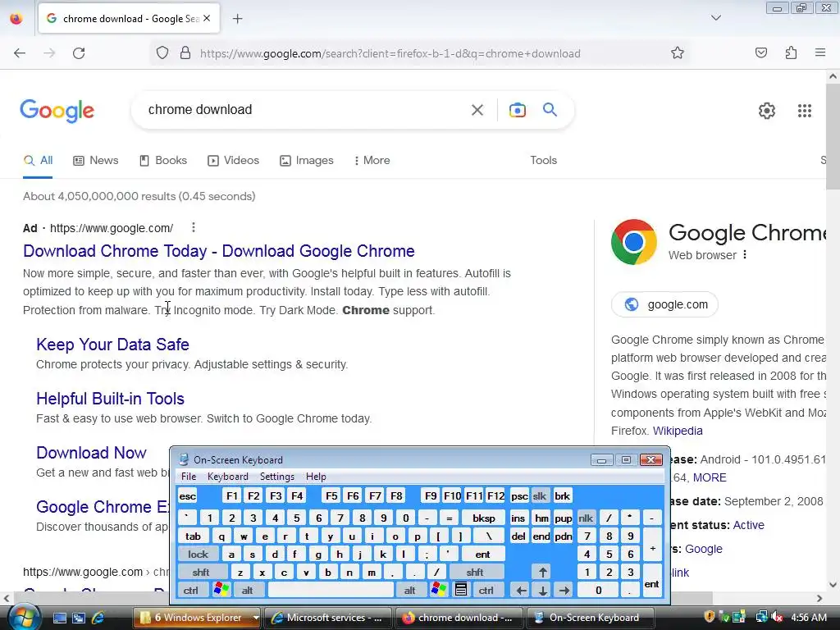Open Keep Your Data Safe link
The width and height of the screenshot is (840, 630).
coord(112,344)
